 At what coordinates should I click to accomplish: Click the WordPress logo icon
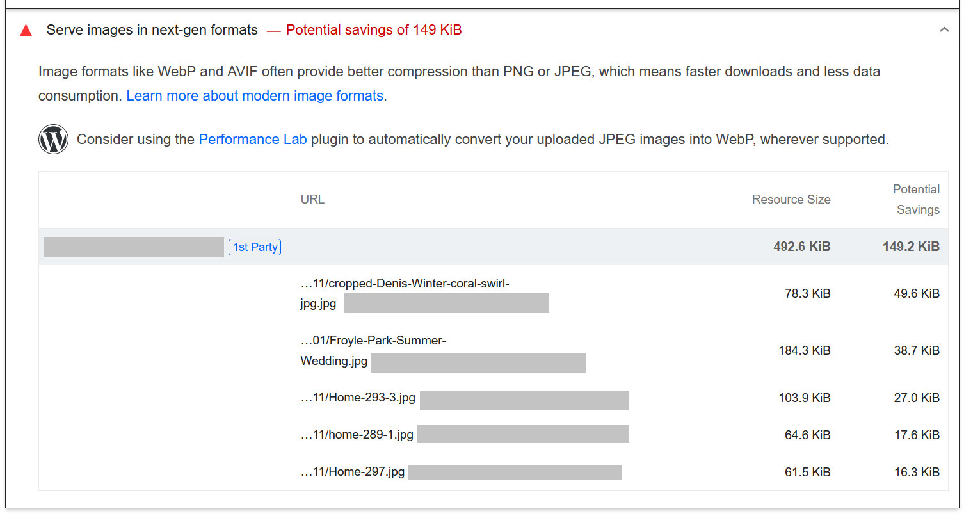[53, 139]
